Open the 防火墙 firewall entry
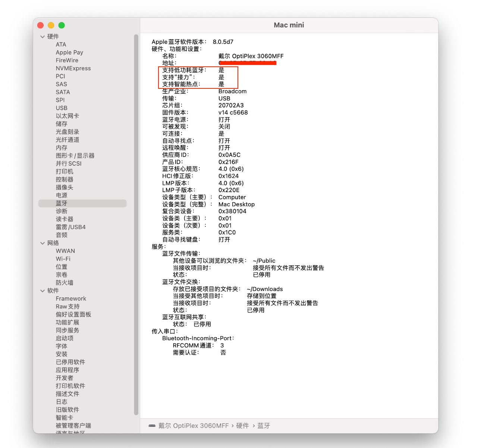478x448 pixels. pyautogui.click(x=65, y=283)
